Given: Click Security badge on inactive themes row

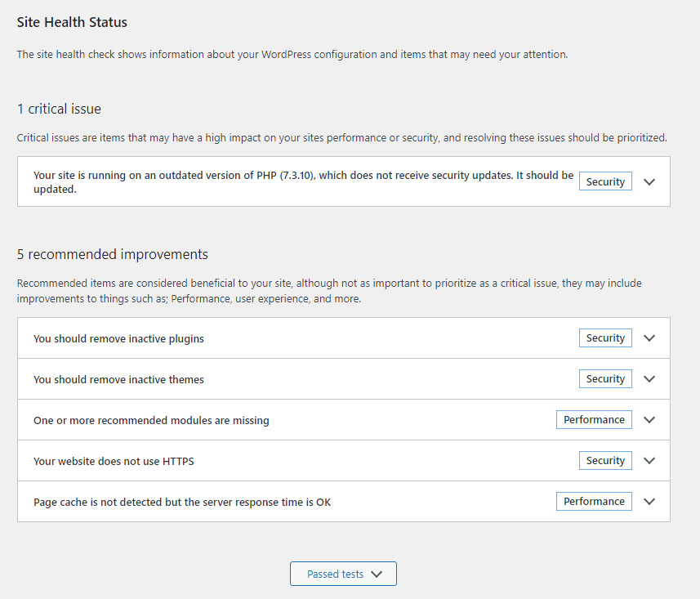Looking at the screenshot, I should pyautogui.click(x=605, y=379).
